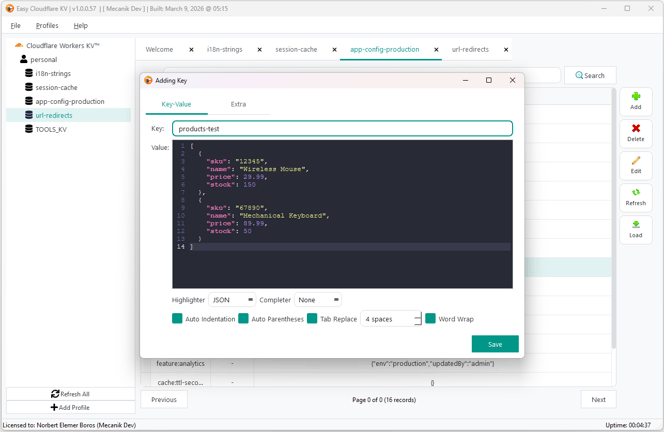Click database icon beside i18n-strings
The width and height of the screenshot is (664, 432).
29,73
